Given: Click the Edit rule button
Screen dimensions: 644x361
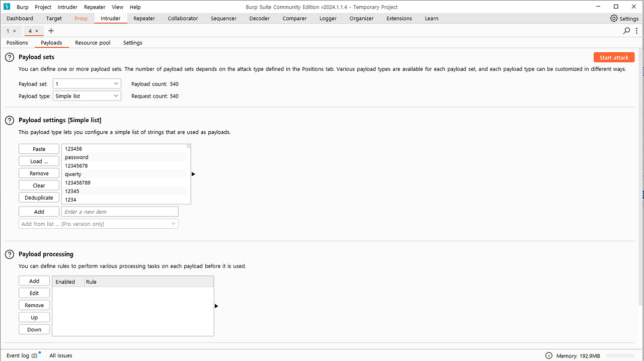Looking at the screenshot, I should 34,293.
